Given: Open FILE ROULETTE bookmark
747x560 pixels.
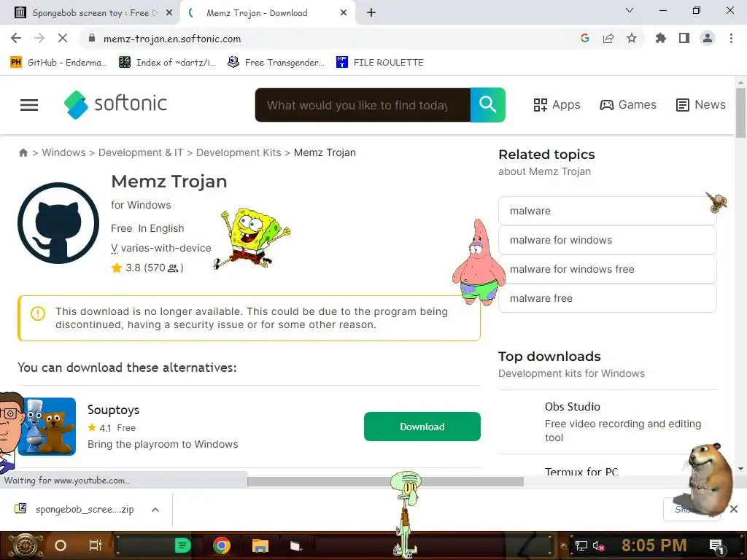Looking at the screenshot, I should [x=379, y=63].
